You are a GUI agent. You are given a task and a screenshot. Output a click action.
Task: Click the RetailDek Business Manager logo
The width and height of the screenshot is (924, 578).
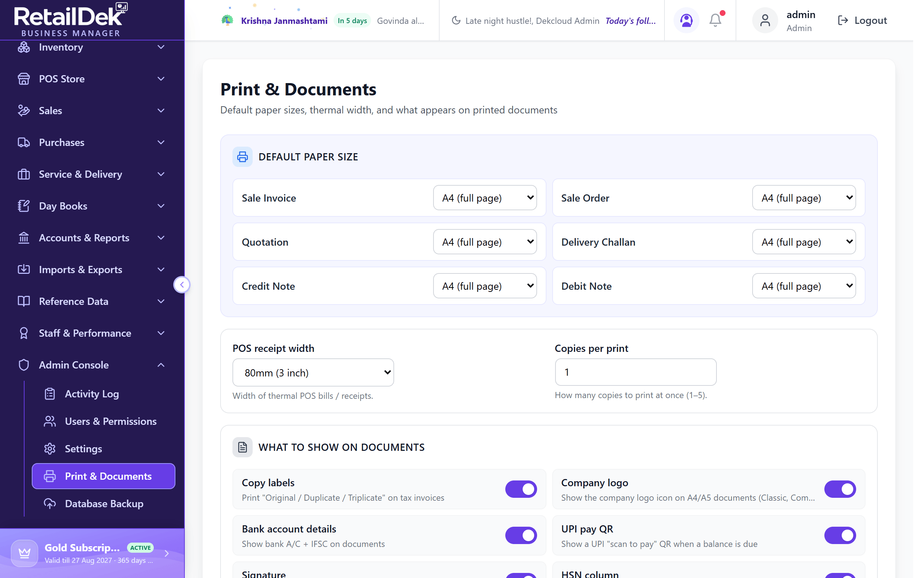pos(71,20)
